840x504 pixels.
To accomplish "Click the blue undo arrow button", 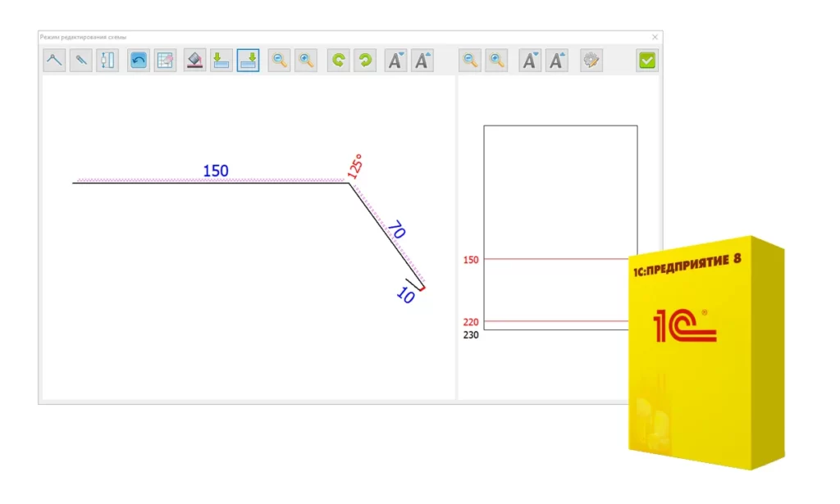I will tap(138, 60).
